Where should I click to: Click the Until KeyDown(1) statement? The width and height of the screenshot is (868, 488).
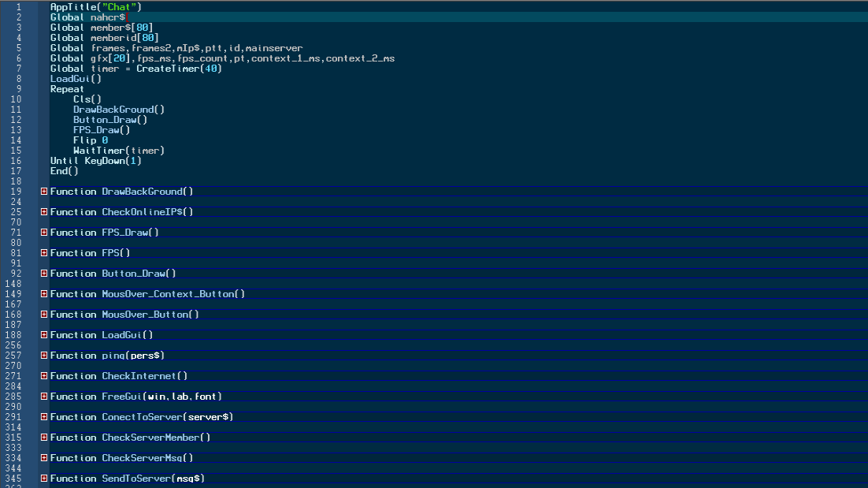(95, 161)
